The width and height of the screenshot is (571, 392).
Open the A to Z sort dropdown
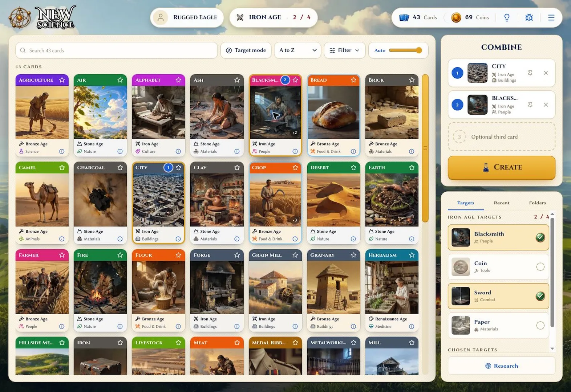coord(298,50)
